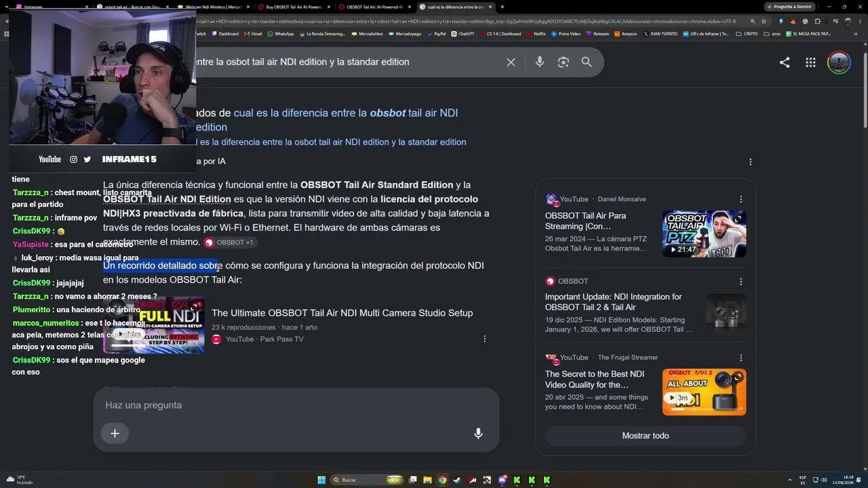Open options for The Frugal Streamer result

coord(741,358)
